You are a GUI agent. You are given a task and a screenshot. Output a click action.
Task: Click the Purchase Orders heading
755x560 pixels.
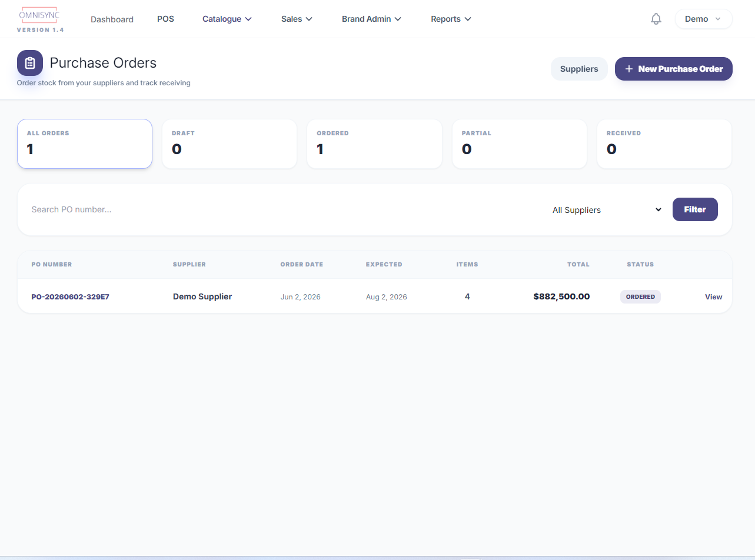tap(103, 63)
